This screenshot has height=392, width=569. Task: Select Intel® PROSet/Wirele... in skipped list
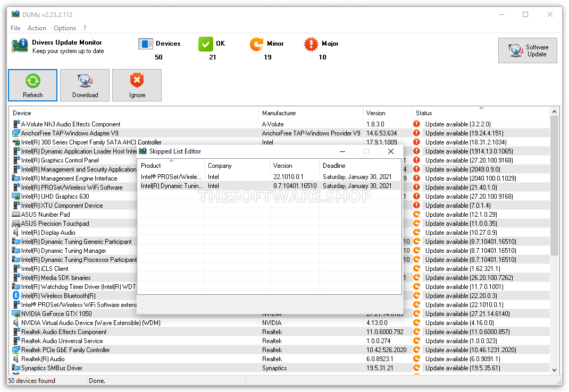pyautogui.click(x=270, y=176)
